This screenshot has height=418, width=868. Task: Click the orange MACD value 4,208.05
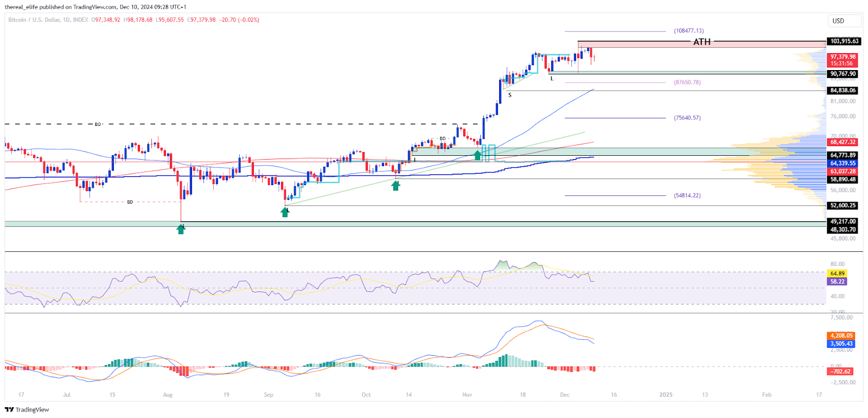(x=841, y=335)
